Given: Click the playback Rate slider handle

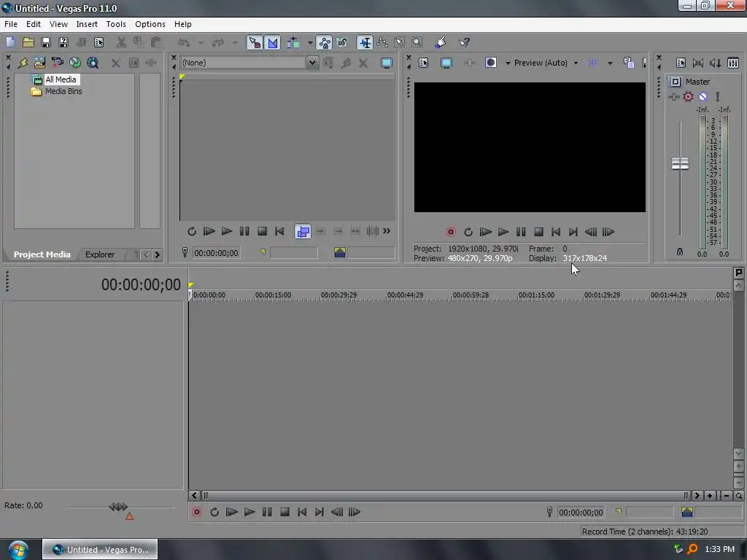Looking at the screenshot, I should [118, 507].
